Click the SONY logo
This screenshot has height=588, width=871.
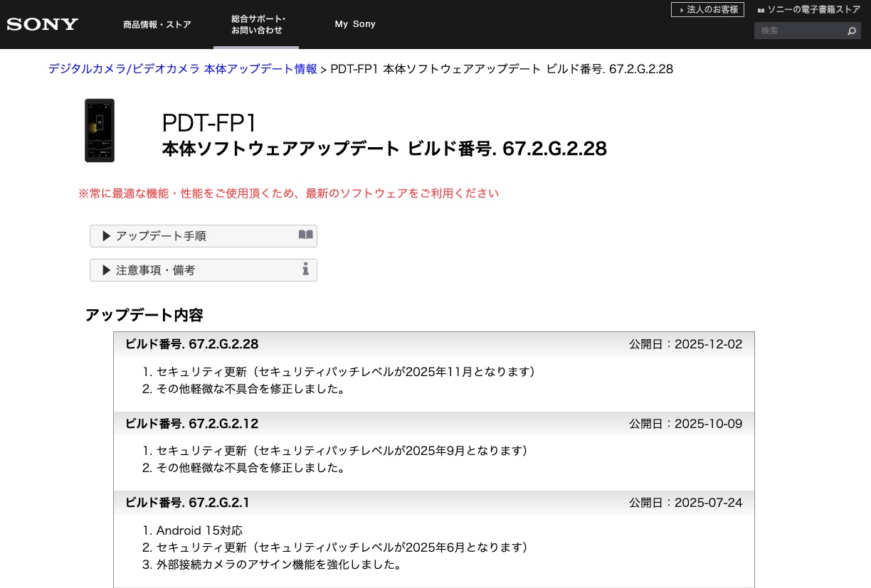tap(43, 24)
